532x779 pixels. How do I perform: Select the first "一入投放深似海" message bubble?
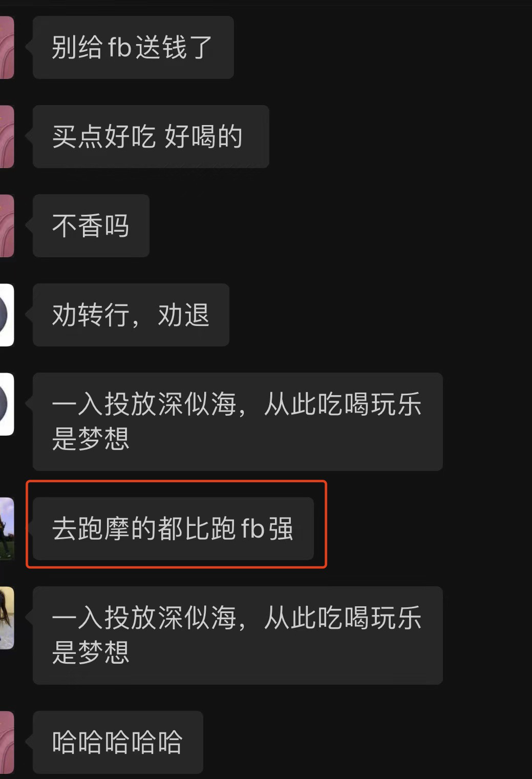tap(238, 421)
